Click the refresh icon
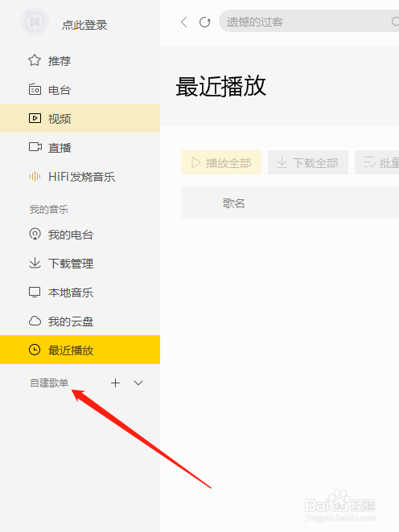 click(x=205, y=22)
